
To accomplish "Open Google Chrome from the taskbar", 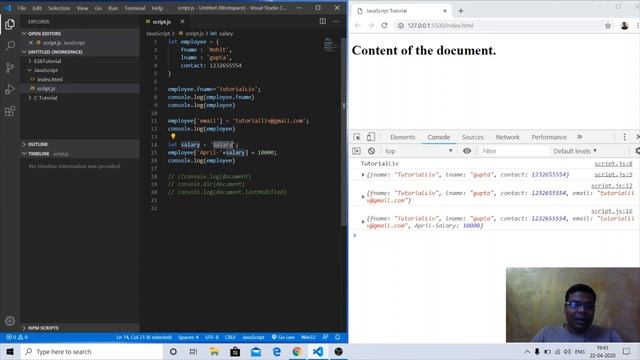I will click(x=297, y=351).
